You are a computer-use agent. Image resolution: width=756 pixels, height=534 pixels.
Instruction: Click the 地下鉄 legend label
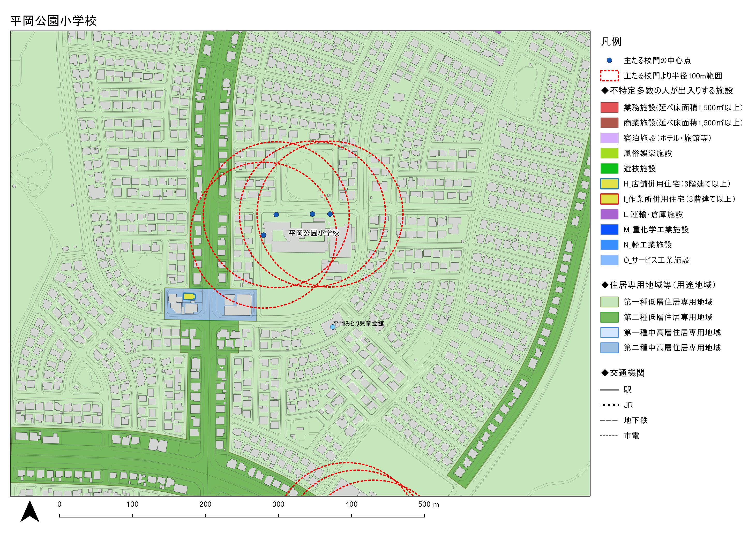tap(636, 421)
